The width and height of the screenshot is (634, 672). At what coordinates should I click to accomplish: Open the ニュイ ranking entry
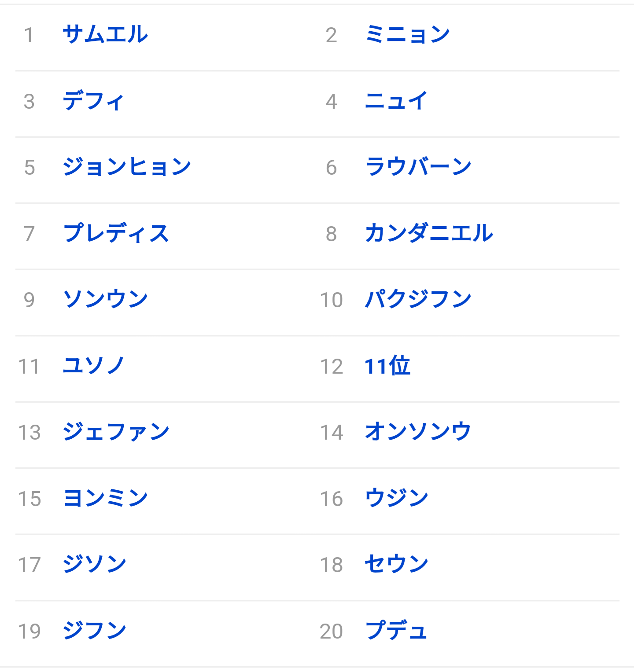[x=396, y=101]
